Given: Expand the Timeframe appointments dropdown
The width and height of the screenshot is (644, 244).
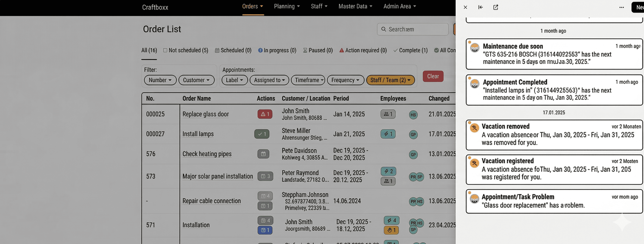Looking at the screenshot, I should tap(308, 80).
